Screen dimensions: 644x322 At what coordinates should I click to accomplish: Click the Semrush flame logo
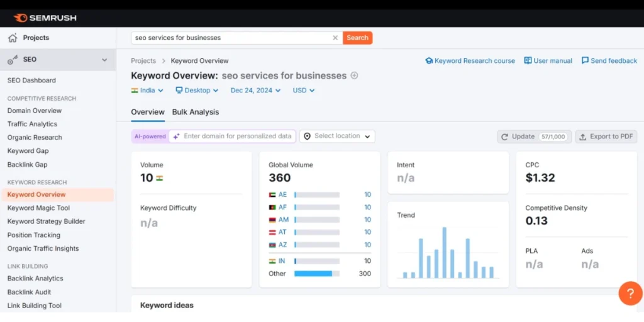click(21, 18)
